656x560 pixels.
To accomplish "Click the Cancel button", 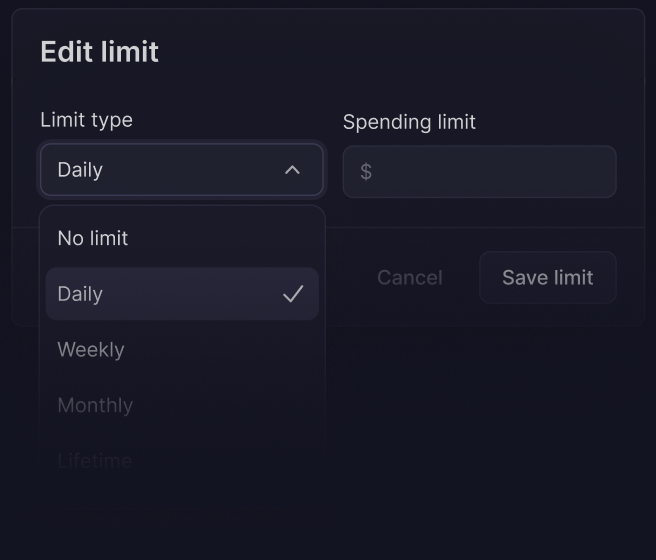I will 409,278.
